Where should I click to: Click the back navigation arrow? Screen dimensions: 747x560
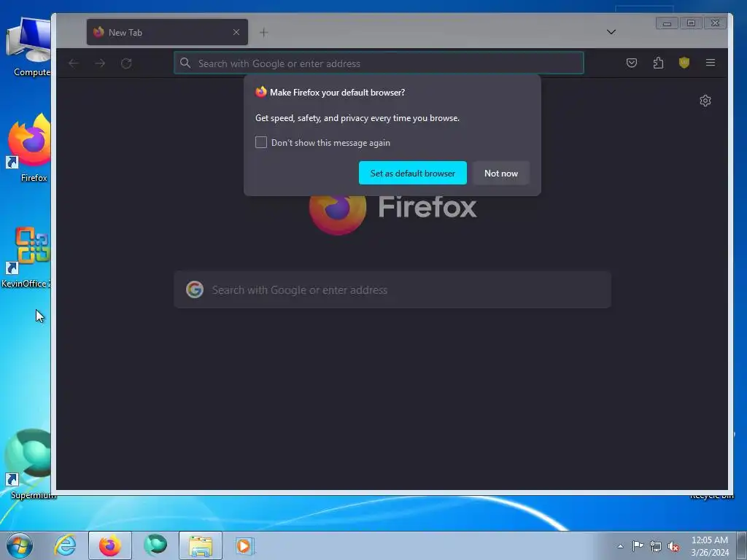[74, 63]
